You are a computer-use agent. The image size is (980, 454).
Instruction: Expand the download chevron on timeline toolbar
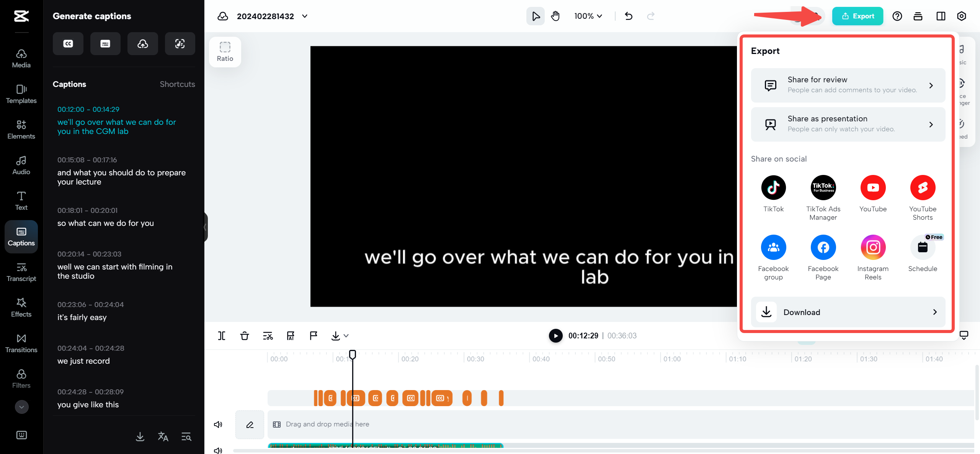pos(346,336)
